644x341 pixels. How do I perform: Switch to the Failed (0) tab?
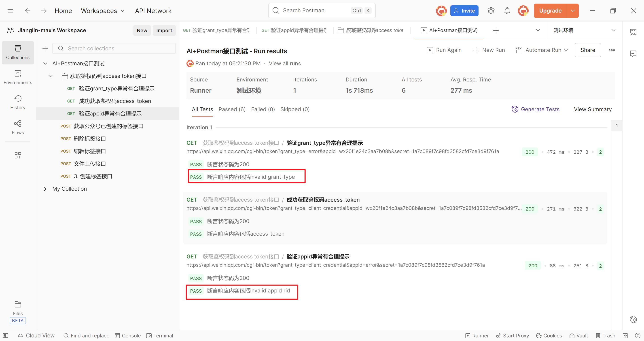263,109
